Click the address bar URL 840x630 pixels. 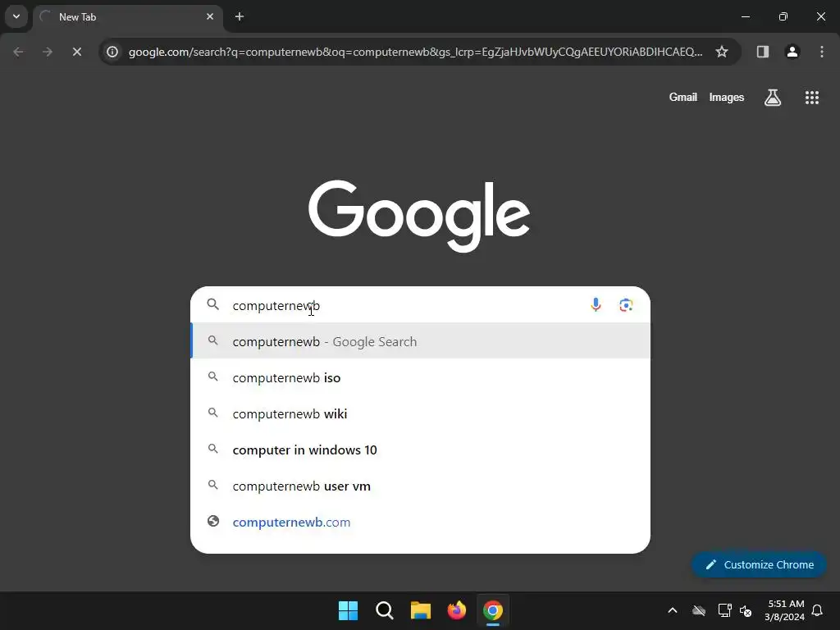point(415,52)
